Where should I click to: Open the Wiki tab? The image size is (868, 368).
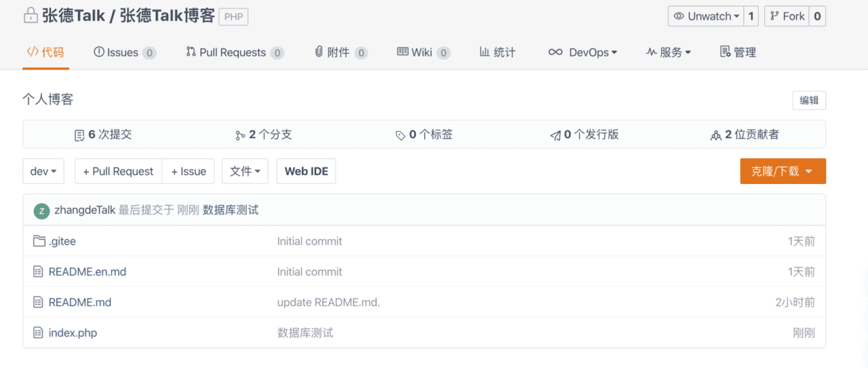click(424, 52)
